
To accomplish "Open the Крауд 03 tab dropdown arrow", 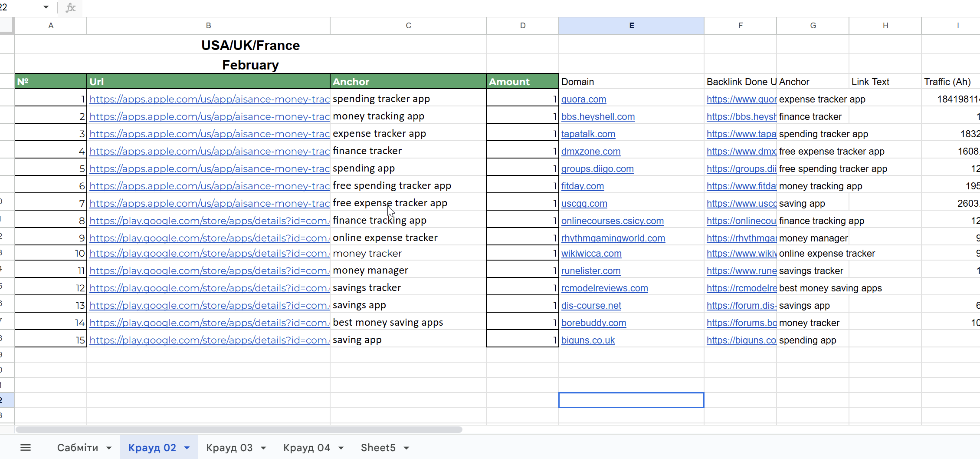I will (x=263, y=448).
